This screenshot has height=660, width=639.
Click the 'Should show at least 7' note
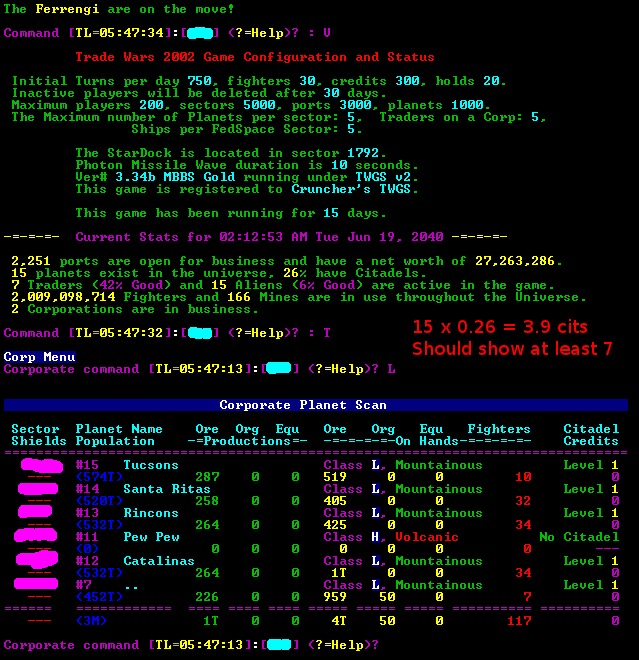pos(512,349)
